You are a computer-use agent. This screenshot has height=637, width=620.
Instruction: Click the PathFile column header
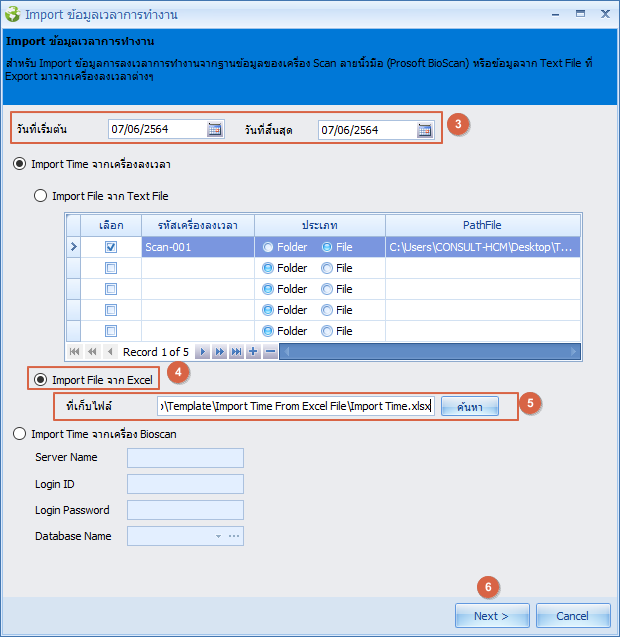tap(483, 225)
